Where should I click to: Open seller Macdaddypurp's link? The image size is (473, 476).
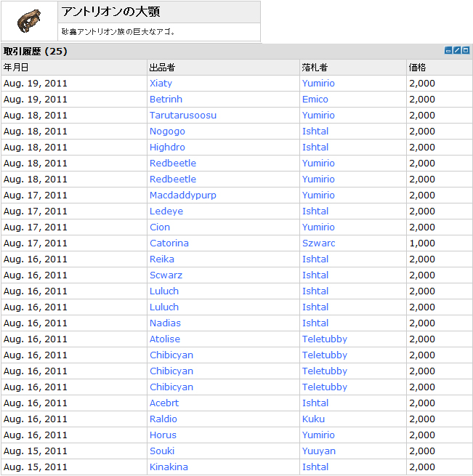[182, 195]
